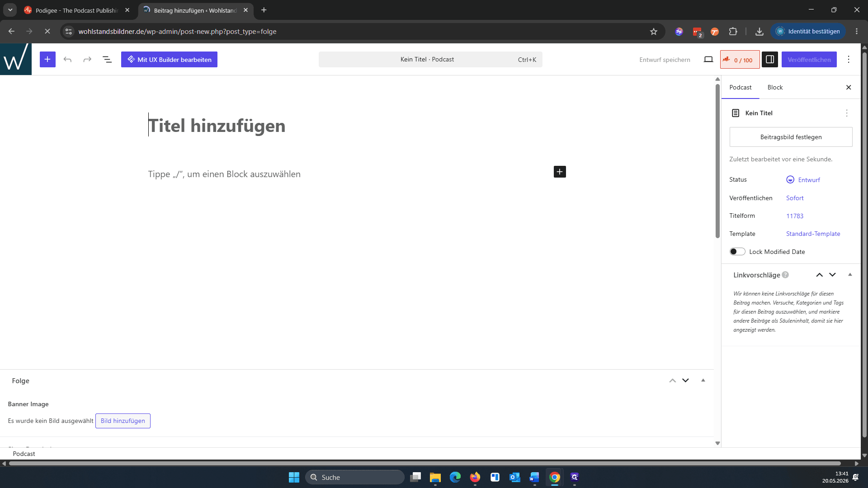Close the settings sidebar panel

point(849,87)
